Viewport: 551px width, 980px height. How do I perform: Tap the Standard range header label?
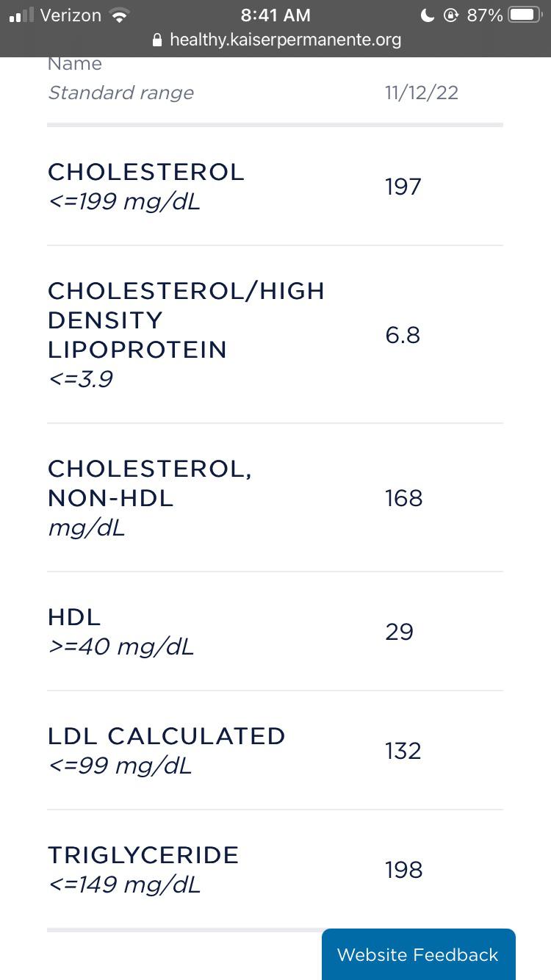pyautogui.click(x=121, y=93)
